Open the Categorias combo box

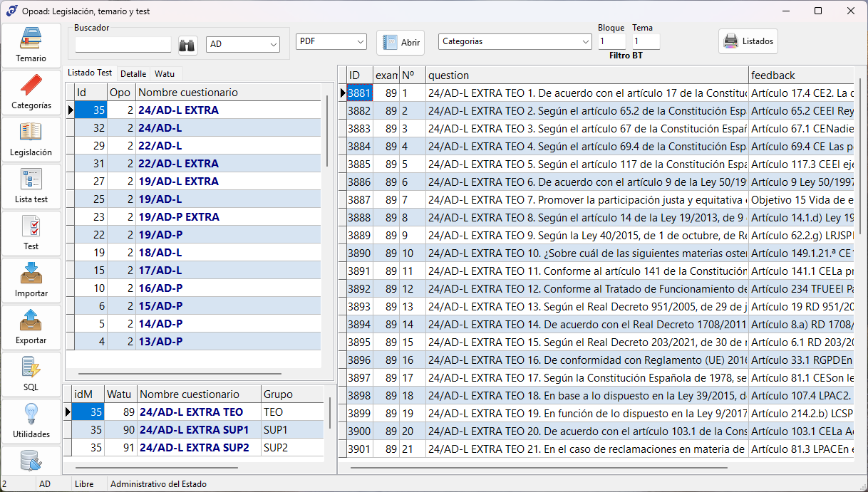point(514,41)
